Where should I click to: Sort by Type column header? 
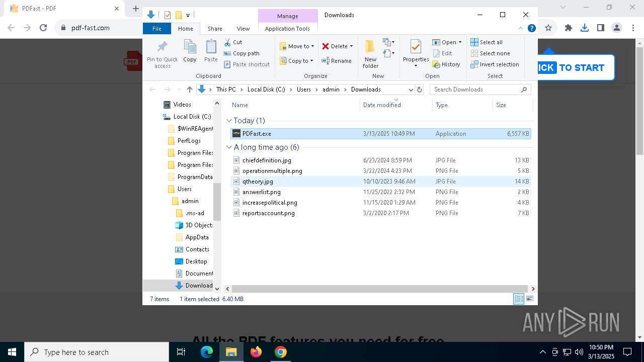pyautogui.click(x=463, y=105)
